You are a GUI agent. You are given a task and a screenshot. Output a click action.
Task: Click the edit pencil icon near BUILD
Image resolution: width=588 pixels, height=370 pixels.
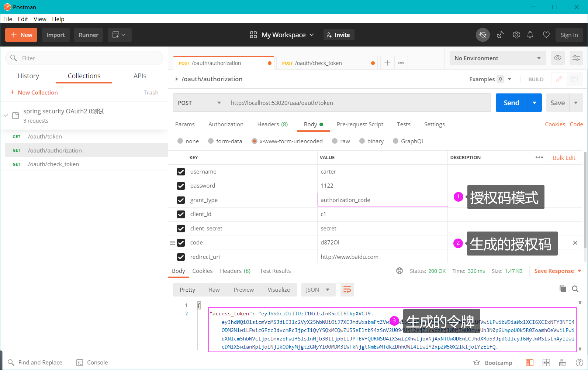(x=559, y=79)
